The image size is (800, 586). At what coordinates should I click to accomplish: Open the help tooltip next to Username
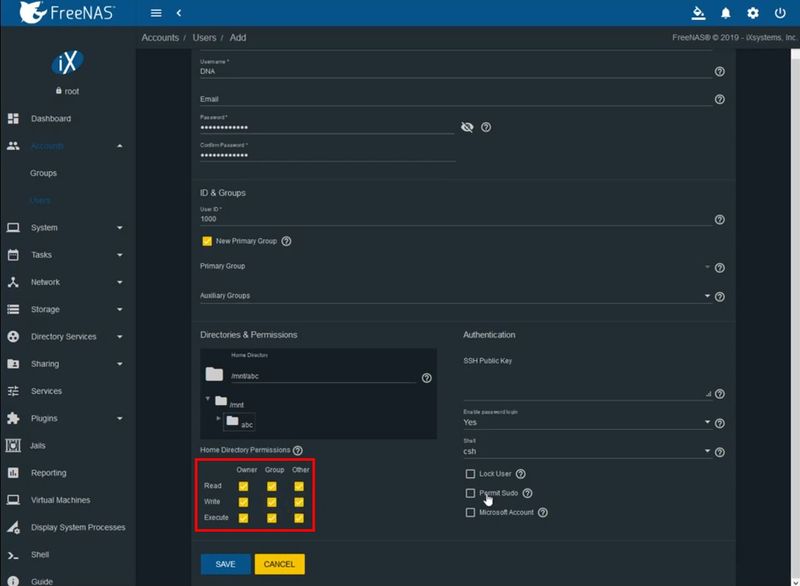(x=718, y=70)
